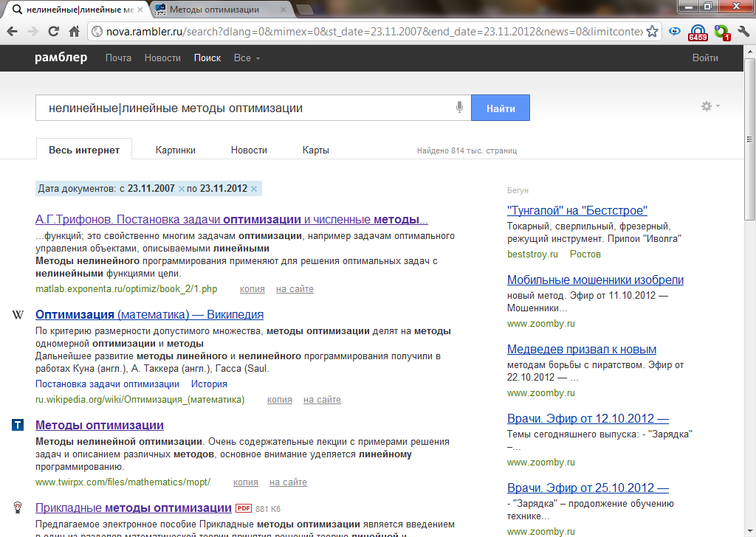Click на сайте under twirpx.com result
The image size is (756, 537).
(288, 482)
